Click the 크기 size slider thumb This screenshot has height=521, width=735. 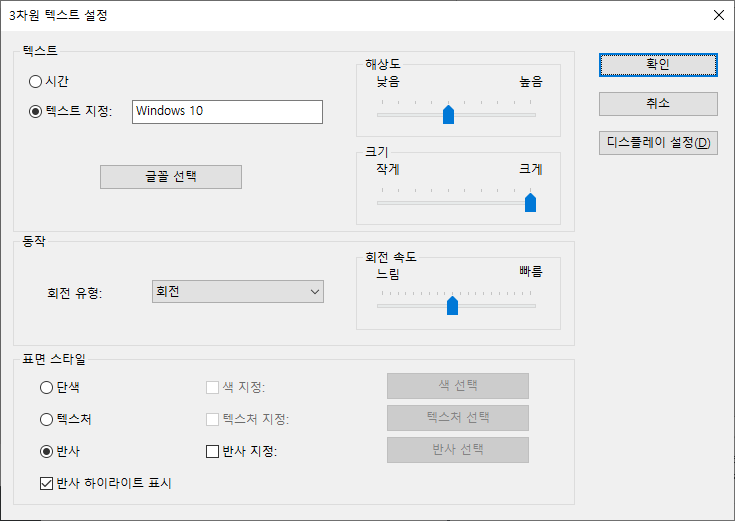coord(530,203)
